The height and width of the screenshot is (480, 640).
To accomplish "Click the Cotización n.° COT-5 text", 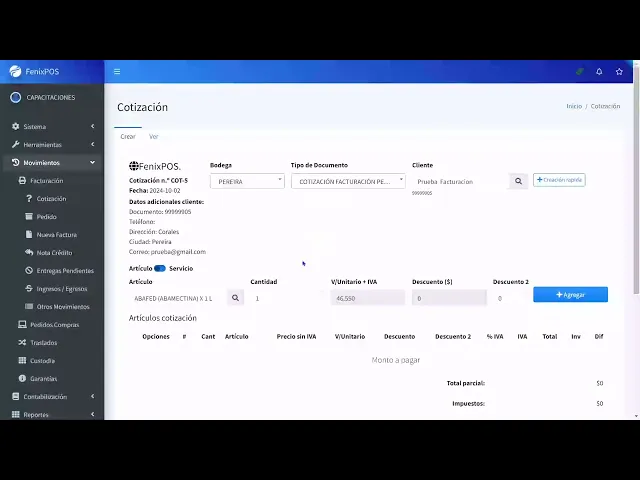I will pyautogui.click(x=158, y=180).
